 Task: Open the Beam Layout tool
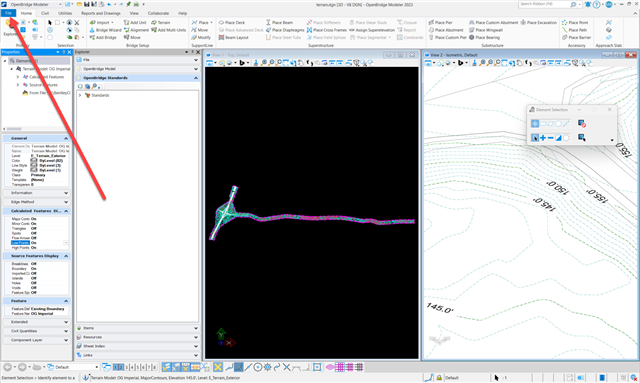click(x=233, y=37)
